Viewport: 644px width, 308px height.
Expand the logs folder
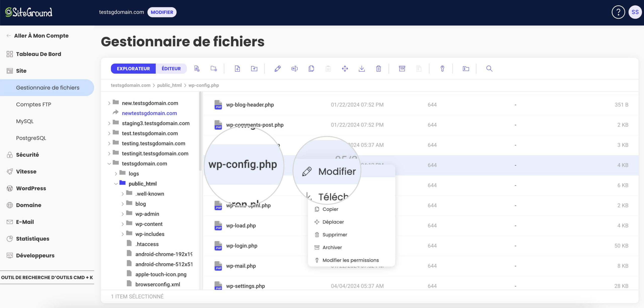[116, 174]
